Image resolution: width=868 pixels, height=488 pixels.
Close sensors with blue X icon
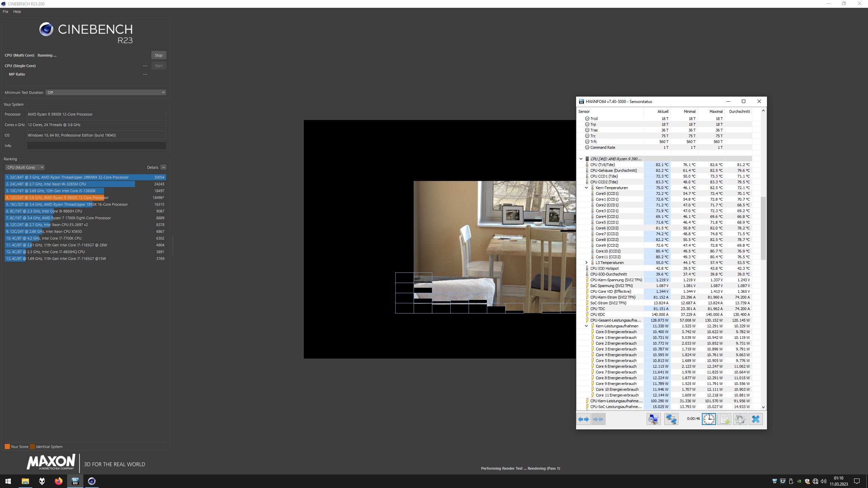[755, 419]
